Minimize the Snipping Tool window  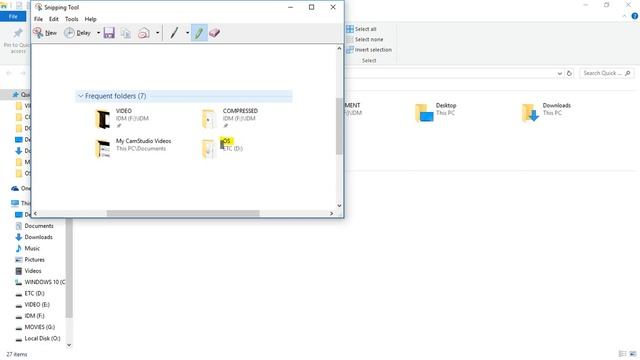coord(291,7)
